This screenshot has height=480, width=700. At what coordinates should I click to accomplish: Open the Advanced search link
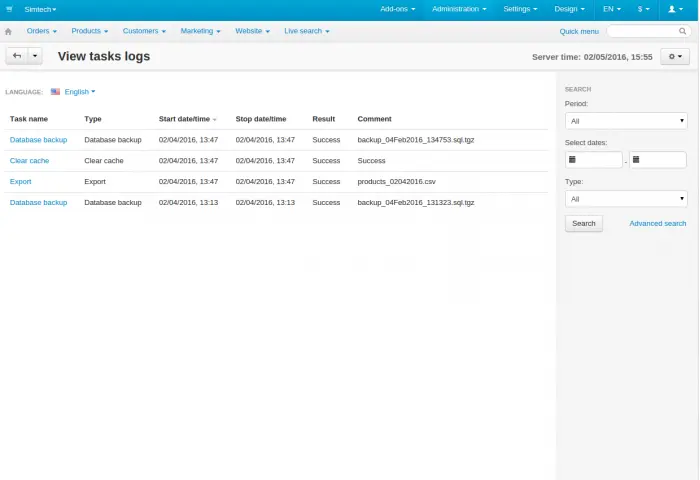[x=657, y=223]
